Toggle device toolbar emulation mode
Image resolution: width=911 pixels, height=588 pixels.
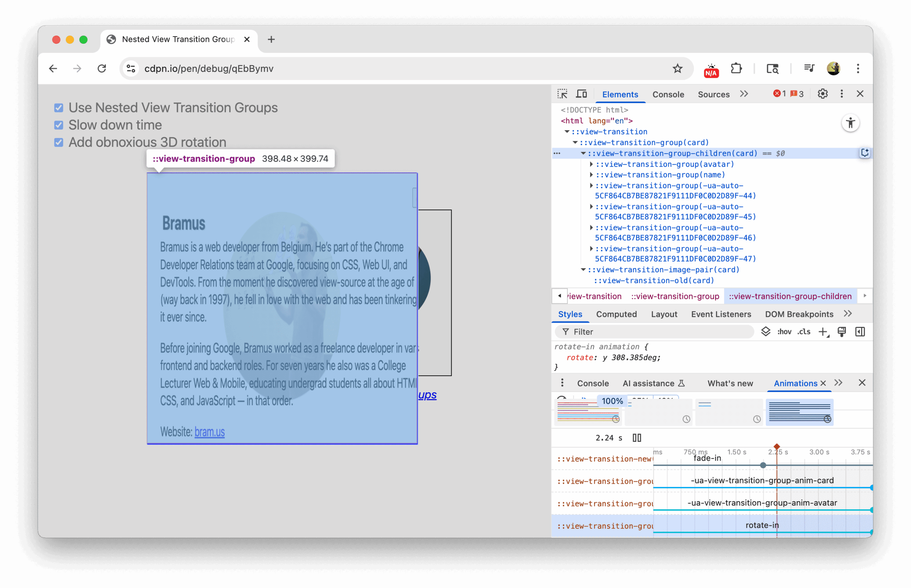[x=581, y=94]
